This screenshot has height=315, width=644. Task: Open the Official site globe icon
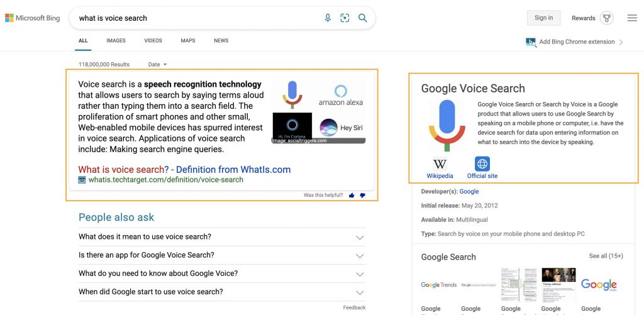click(482, 164)
